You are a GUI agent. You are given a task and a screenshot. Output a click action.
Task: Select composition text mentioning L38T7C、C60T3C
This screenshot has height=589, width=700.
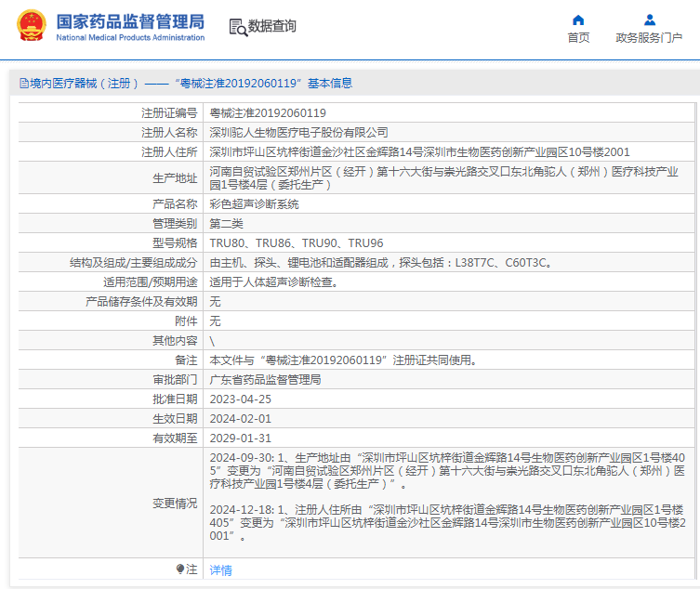point(382,263)
